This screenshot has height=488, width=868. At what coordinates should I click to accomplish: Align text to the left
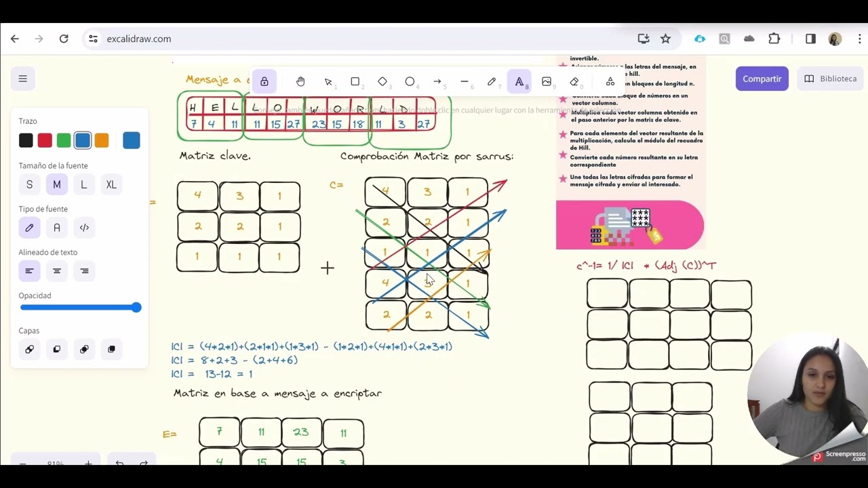click(29, 271)
